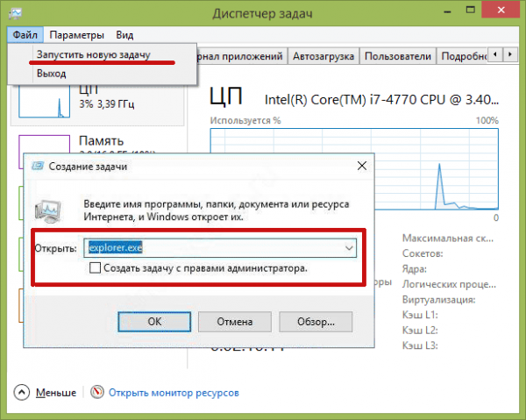Click the Максимальная ск... label
Viewport: 526px width, 420px height.
448,238
